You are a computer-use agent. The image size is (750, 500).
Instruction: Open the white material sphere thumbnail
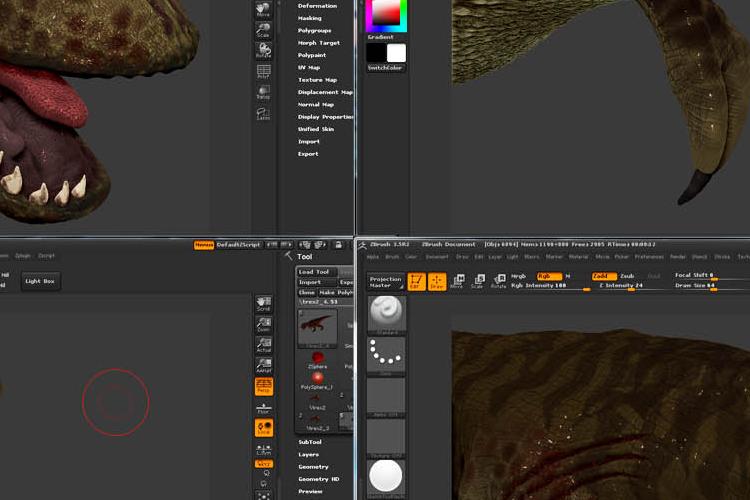(x=386, y=479)
